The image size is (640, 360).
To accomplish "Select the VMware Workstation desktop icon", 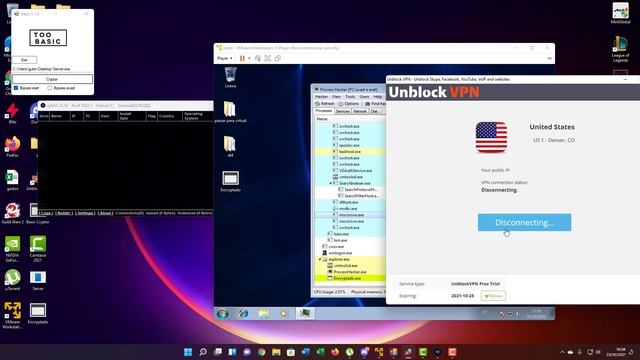I will [12, 315].
